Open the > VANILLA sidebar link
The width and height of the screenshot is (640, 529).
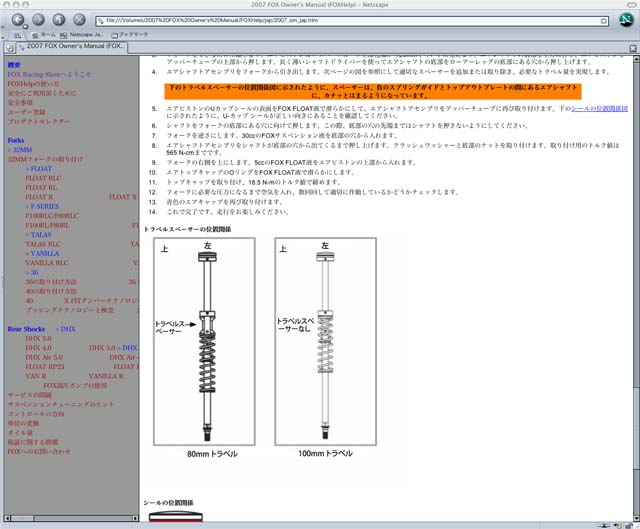tap(42, 253)
